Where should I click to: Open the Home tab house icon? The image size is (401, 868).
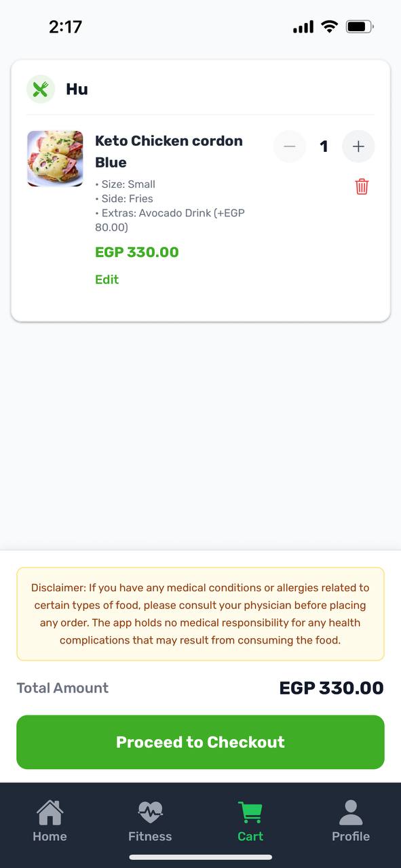(50, 812)
